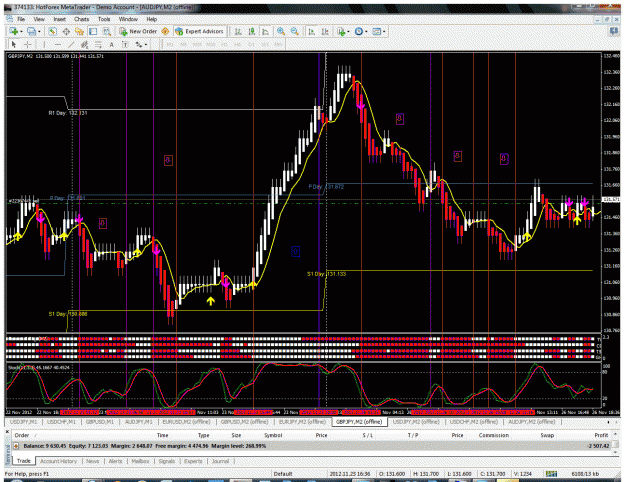Open the Templates button
This screenshot has height=482, width=625.
pyautogui.click(x=376, y=31)
